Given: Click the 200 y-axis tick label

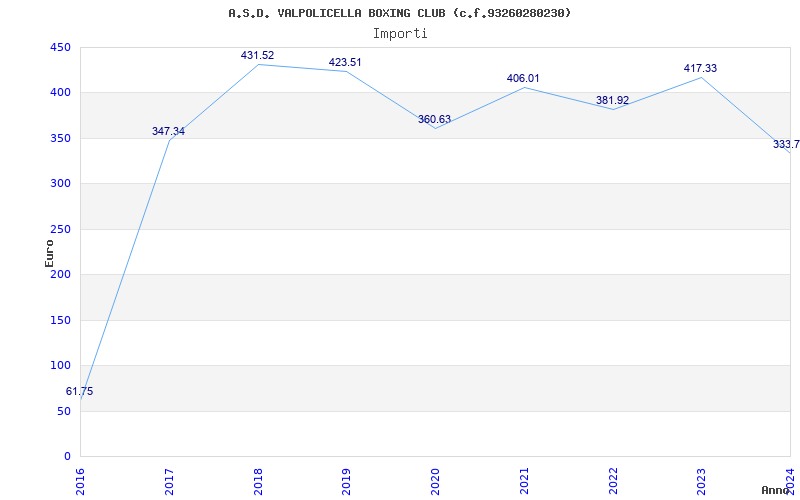Looking at the screenshot, I should pos(60,274).
